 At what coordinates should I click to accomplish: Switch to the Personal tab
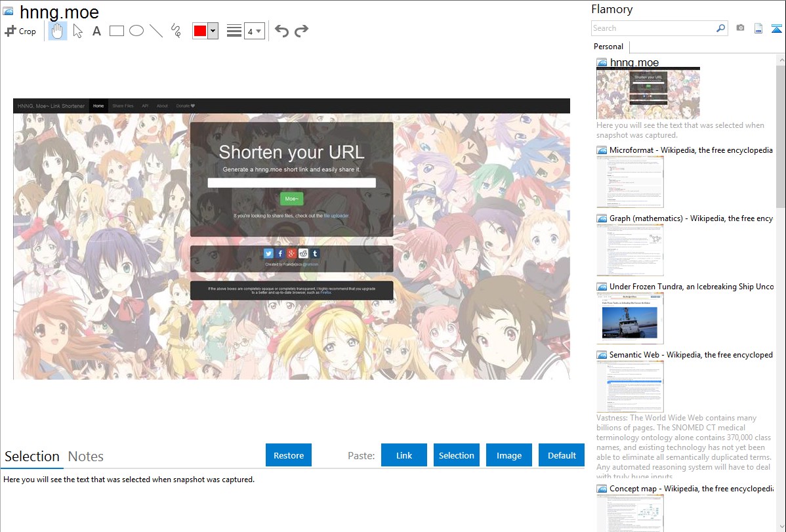[x=609, y=47]
